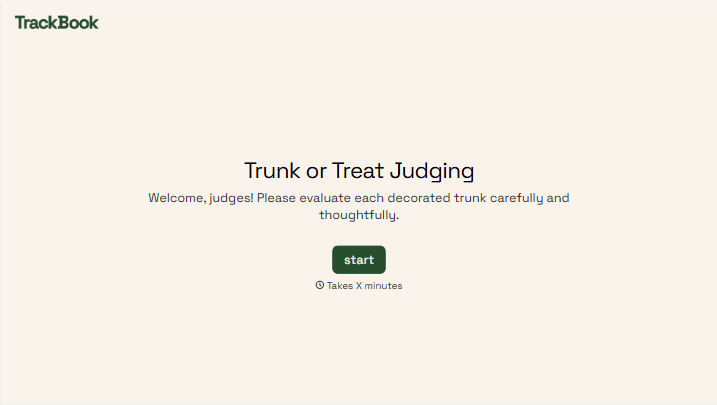Select the Trunk or Treat Judging heading
This screenshot has width=717, height=405.
click(359, 171)
